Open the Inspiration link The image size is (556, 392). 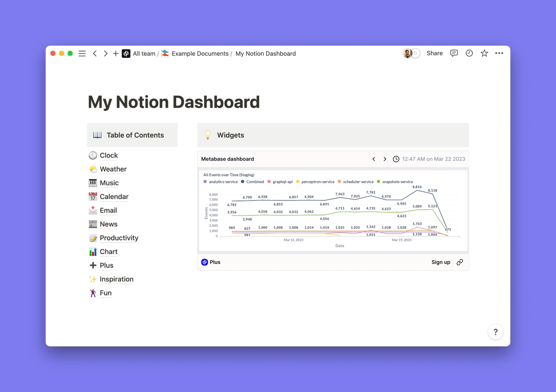[x=117, y=279]
